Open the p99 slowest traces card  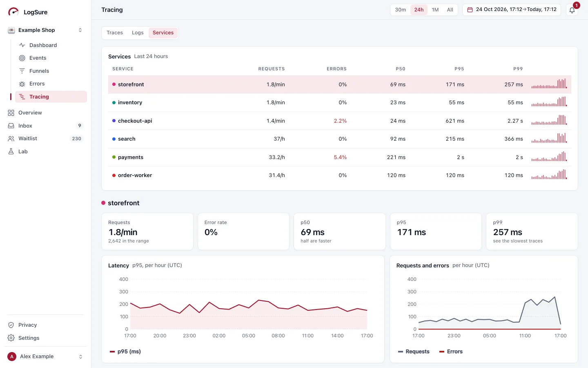[532, 231]
